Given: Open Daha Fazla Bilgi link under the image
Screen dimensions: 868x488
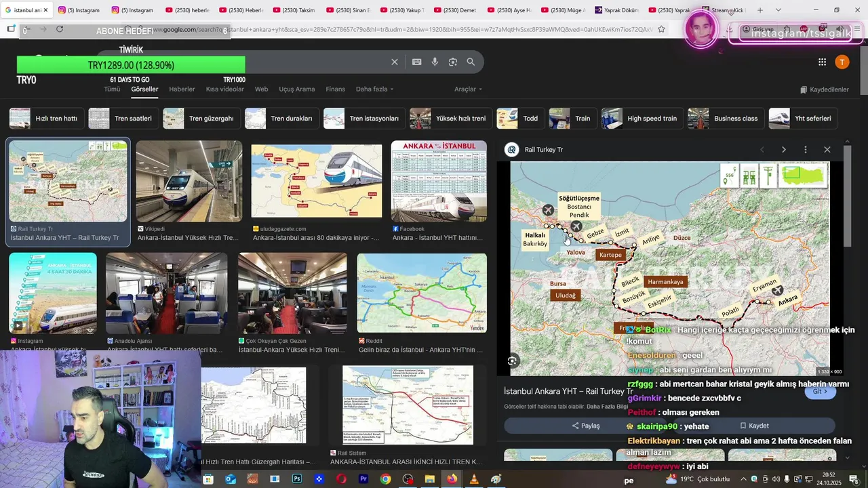Looking at the screenshot, I should (607, 407).
